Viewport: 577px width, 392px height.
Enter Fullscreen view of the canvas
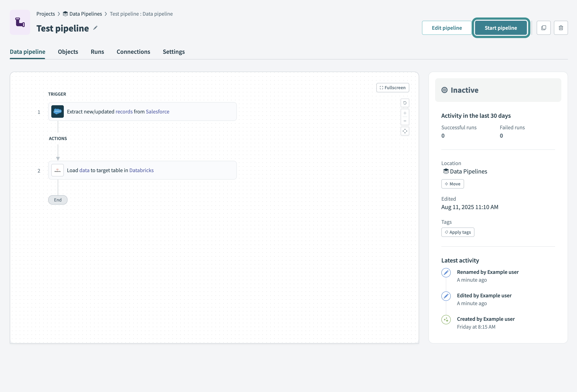point(393,88)
